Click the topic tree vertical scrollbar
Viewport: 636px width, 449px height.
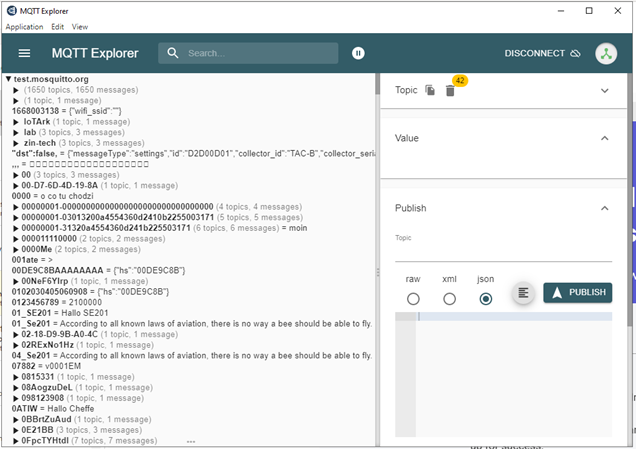[377, 84]
